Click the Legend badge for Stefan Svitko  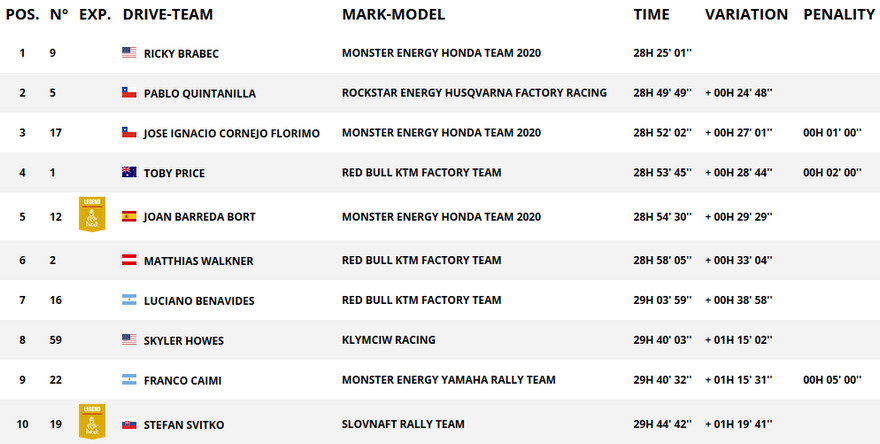tap(92, 421)
